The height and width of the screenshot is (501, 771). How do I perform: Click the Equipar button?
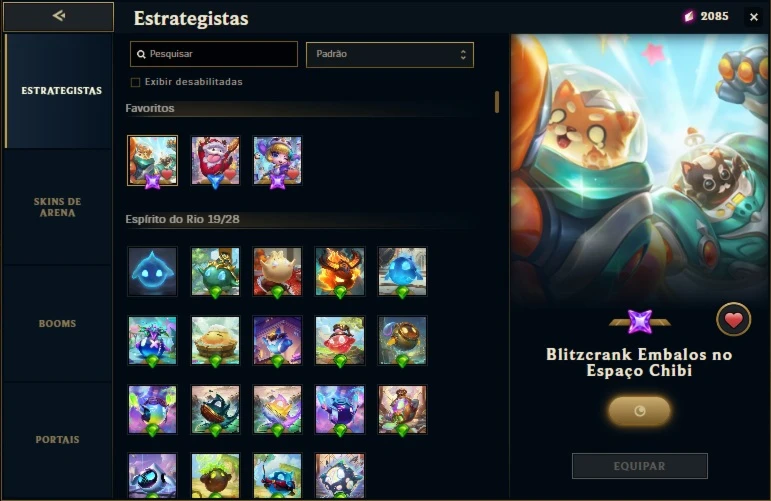(x=639, y=466)
